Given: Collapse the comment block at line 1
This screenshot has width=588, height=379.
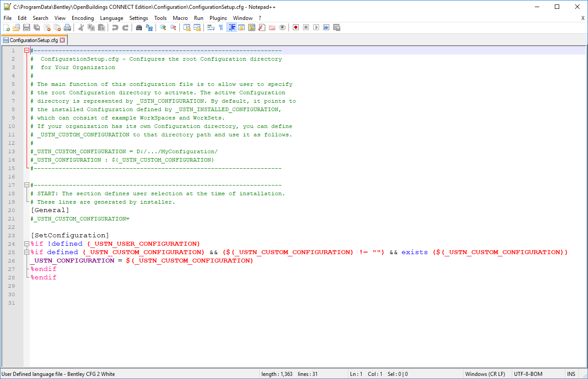Looking at the screenshot, I should (x=27, y=50).
